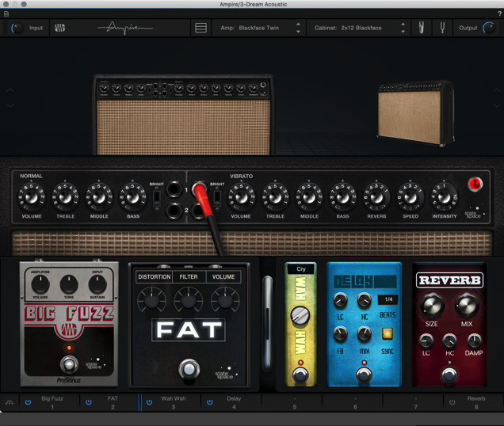The width and height of the screenshot is (504, 426).
Task: Toggle the red amp power lamp
Action: (475, 184)
